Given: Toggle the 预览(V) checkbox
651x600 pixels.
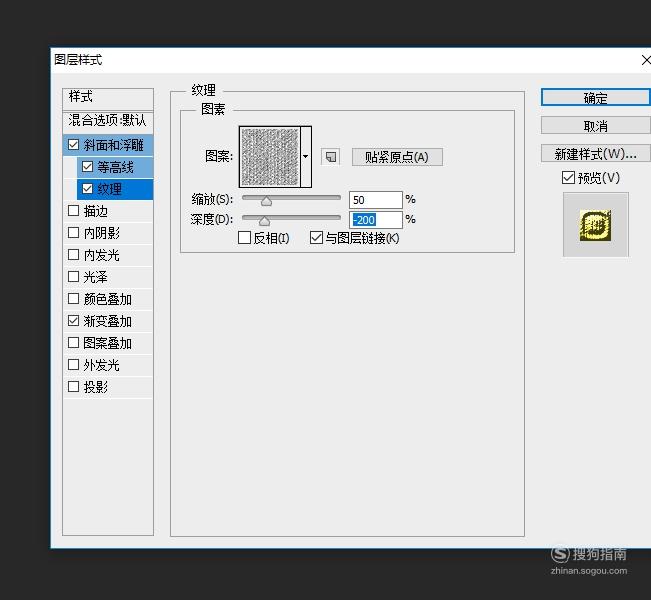Looking at the screenshot, I should pyautogui.click(x=568, y=178).
